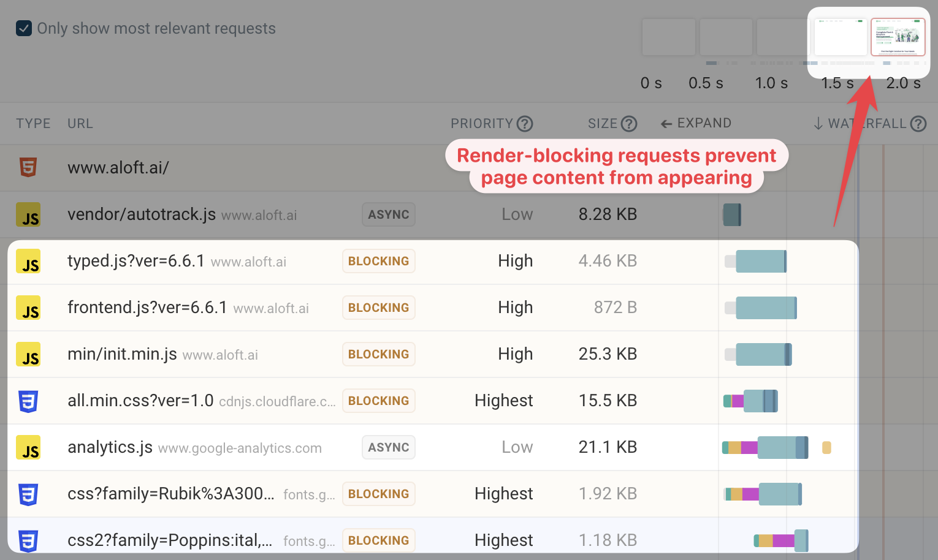Open the Size help question-mark icon
Image resolution: width=938 pixels, height=560 pixels.
[629, 124]
